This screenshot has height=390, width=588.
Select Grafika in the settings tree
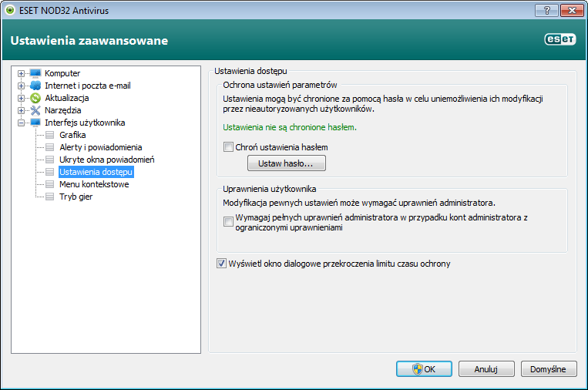72,135
